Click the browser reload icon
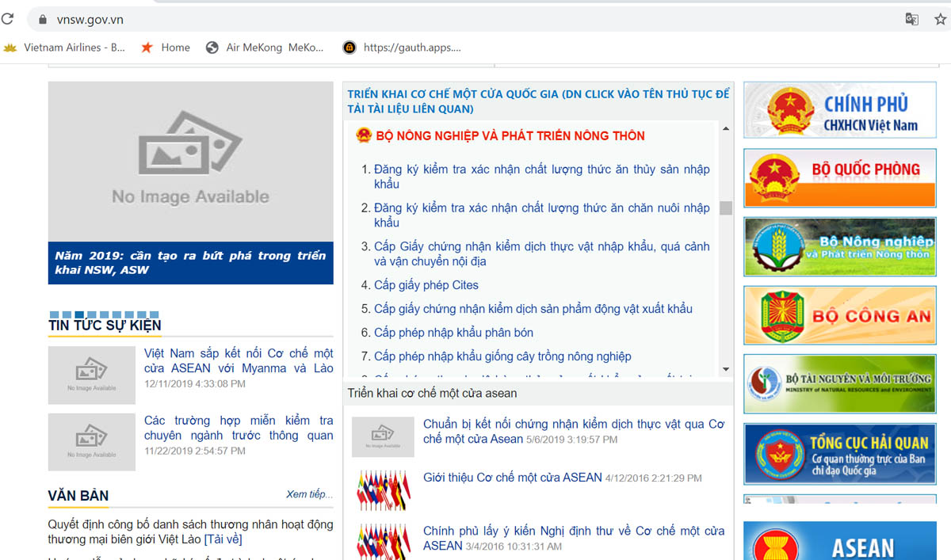 [x=8, y=19]
